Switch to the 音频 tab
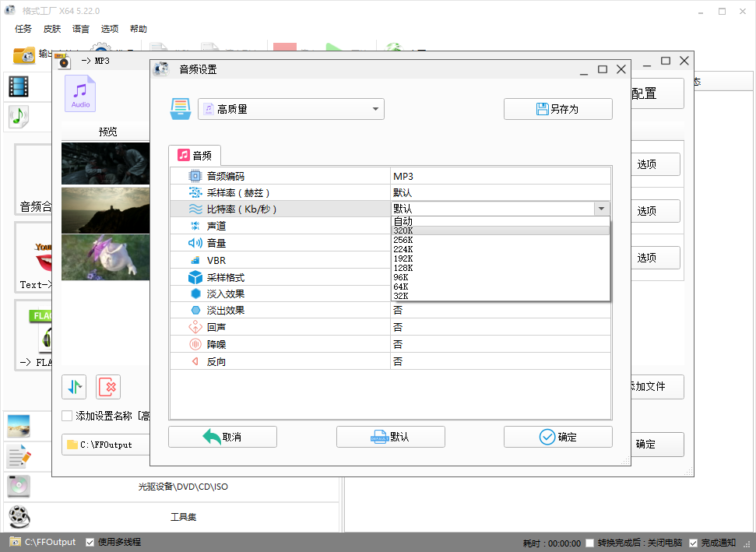 (195, 155)
